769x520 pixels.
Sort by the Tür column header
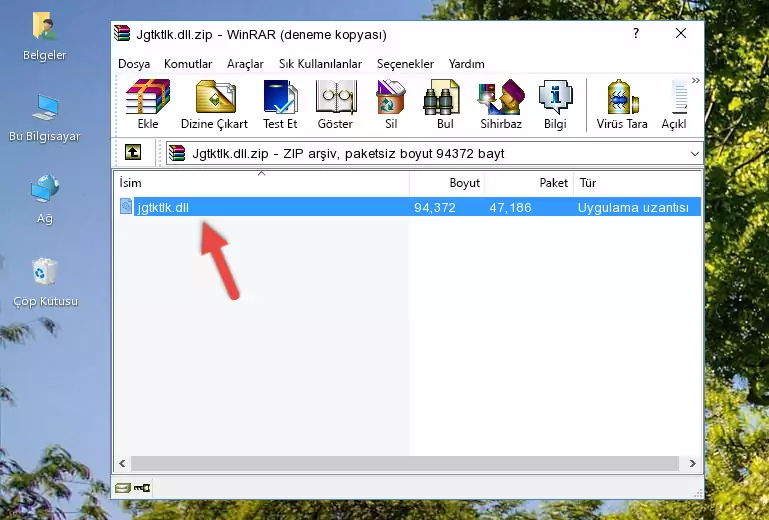[x=638, y=183]
